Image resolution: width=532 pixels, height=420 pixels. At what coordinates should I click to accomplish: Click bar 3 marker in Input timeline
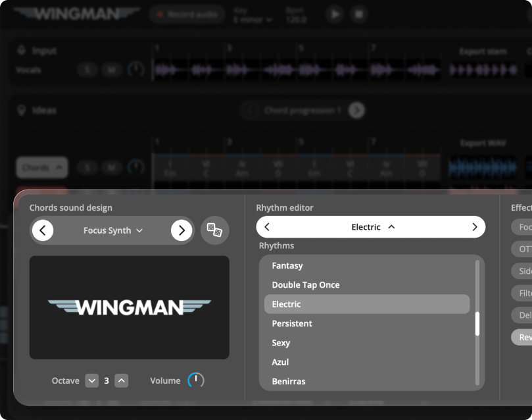coord(230,48)
